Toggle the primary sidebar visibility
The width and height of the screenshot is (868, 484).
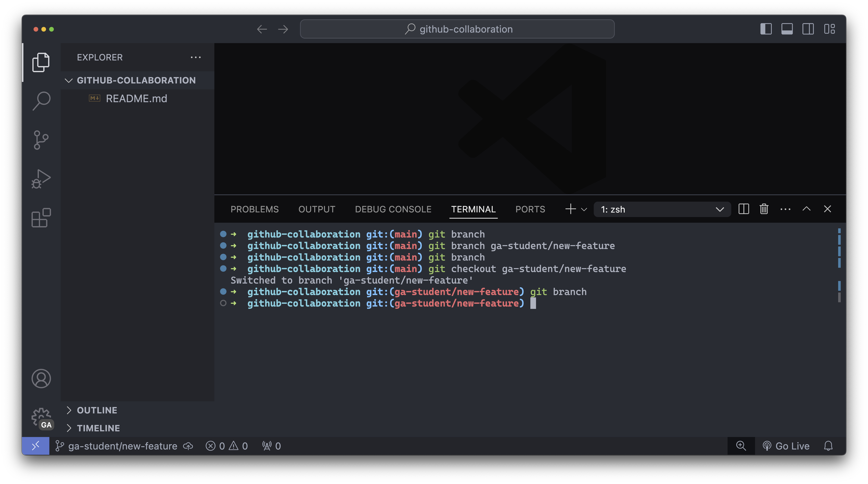[x=766, y=29]
